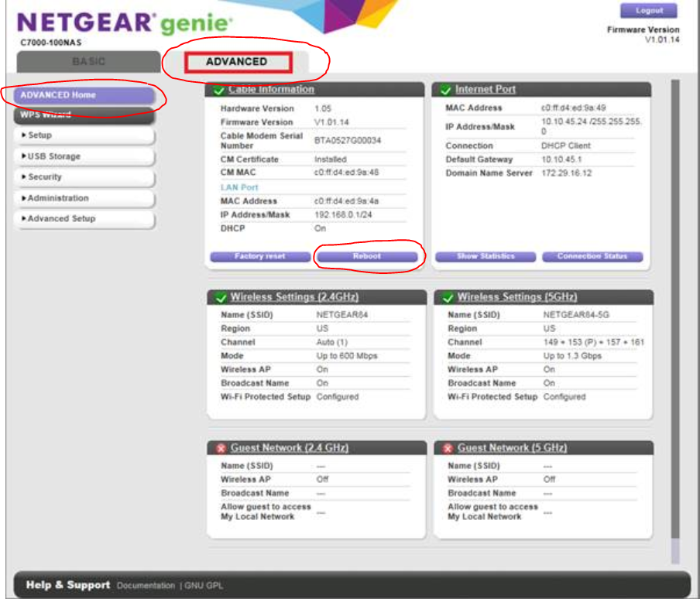Click red X icon for Guest Network 5 GHz
Image resolution: width=700 pixels, height=599 pixels.
(447, 449)
